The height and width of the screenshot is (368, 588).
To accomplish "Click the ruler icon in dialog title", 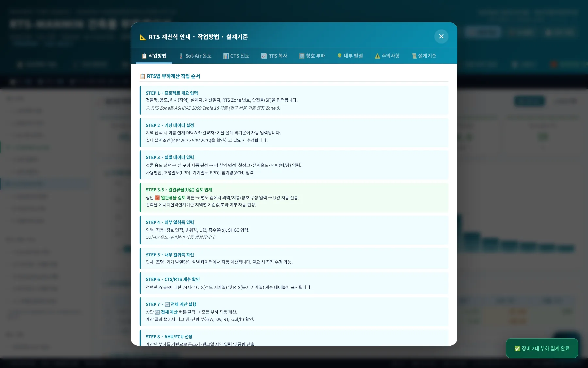I will (143, 37).
